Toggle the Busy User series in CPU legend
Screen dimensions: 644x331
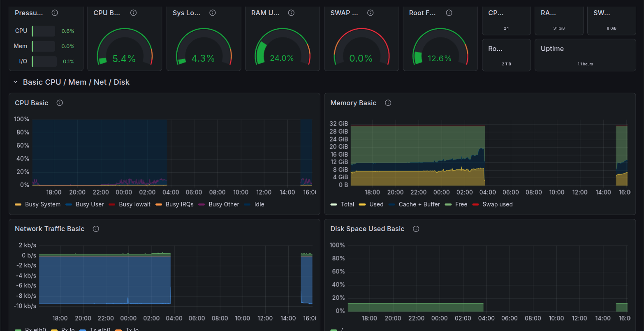pyautogui.click(x=90, y=204)
